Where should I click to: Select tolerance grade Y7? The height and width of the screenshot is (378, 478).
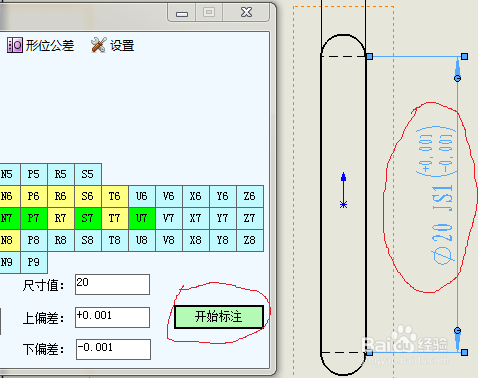pyautogui.click(x=223, y=218)
